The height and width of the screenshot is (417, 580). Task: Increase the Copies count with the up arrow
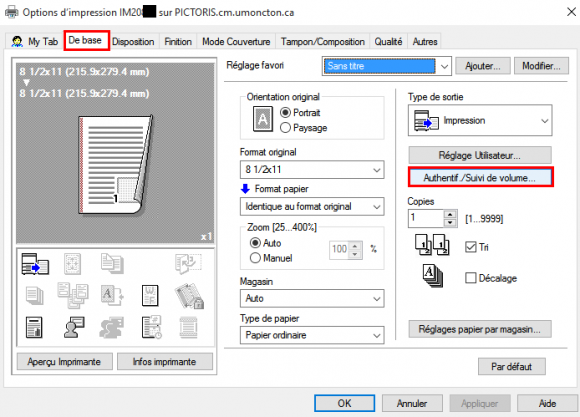coord(450,214)
